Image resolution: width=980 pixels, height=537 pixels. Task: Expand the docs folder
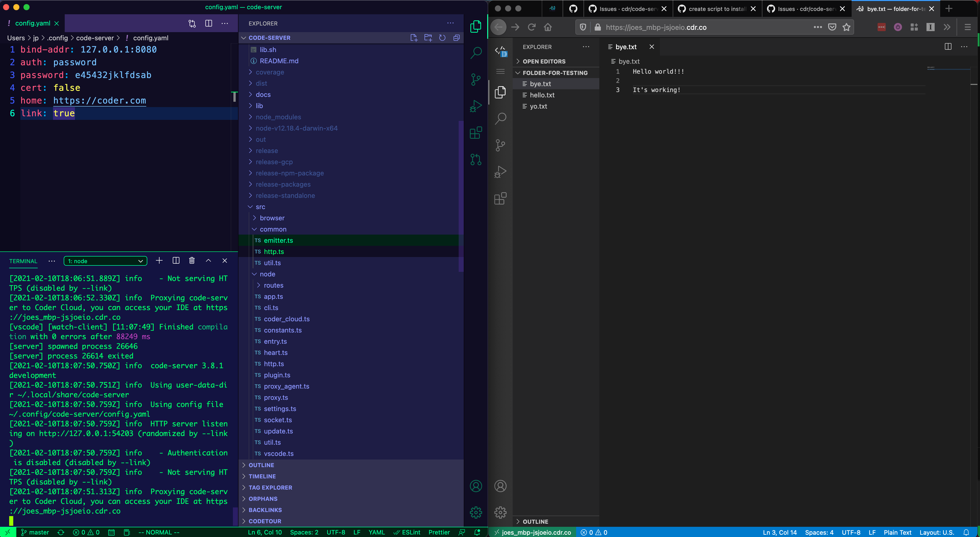point(263,94)
